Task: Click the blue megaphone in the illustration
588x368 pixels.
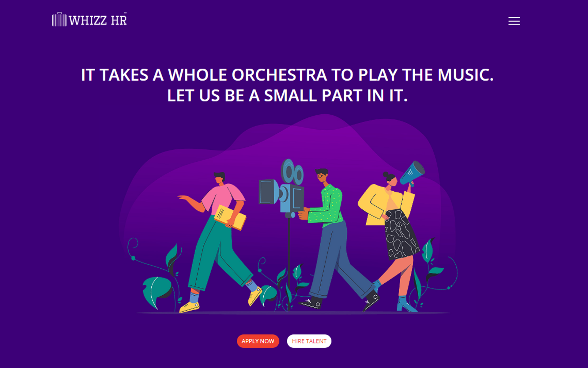Action: 412,174
